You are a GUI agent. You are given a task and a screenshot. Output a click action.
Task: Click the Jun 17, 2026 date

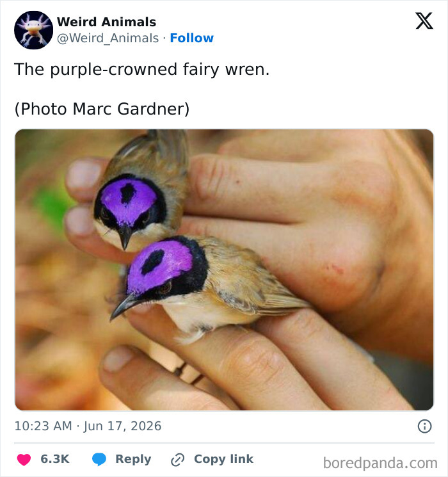pos(122,426)
